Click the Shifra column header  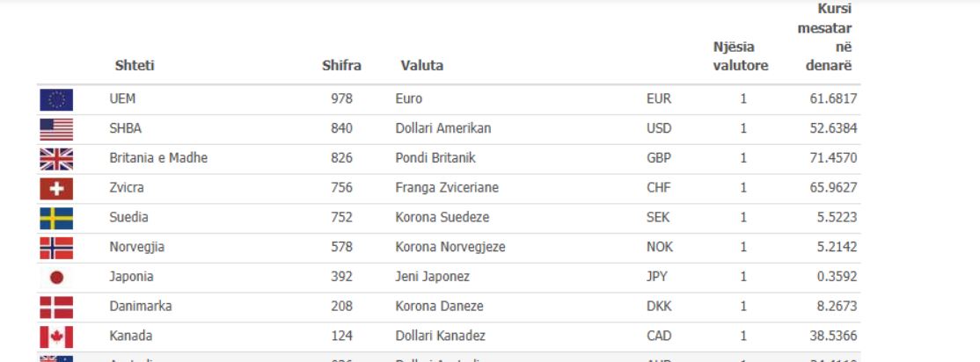341,66
